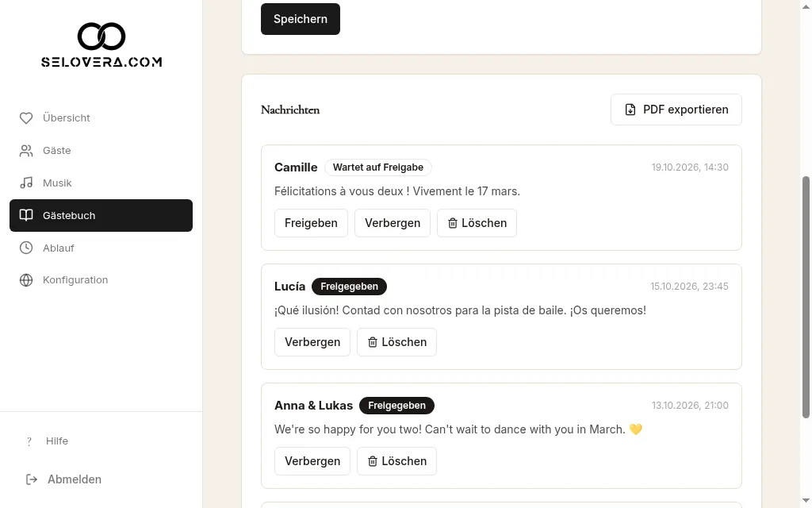Click the music note icon beside Musik
The height and width of the screenshot is (508, 812).
[26, 183]
